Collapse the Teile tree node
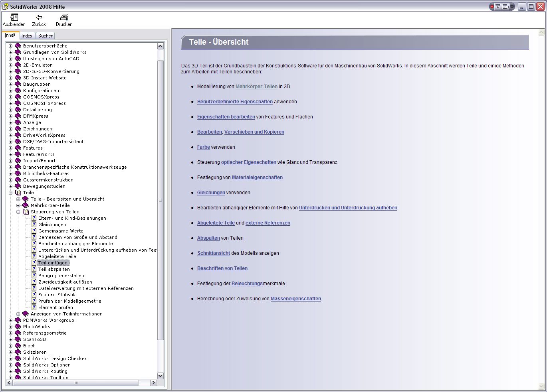The height and width of the screenshot is (392, 547). [x=10, y=193]
